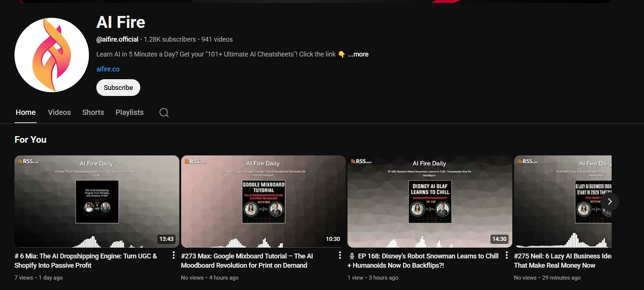Click the 'No views • 29 minutes ago' text
Viewport: 644px width, 290px height.
(x=547, y=278)
